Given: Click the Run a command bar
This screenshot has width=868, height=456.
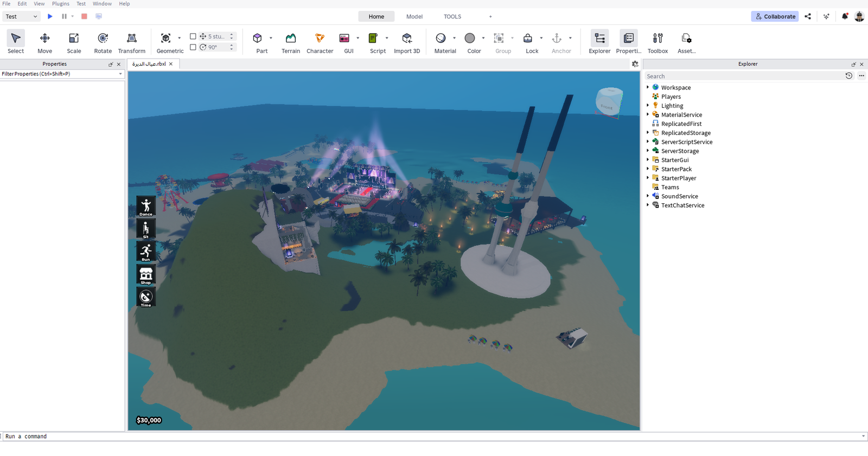Looking at the screenshot, I should click(x=433, y=436).
